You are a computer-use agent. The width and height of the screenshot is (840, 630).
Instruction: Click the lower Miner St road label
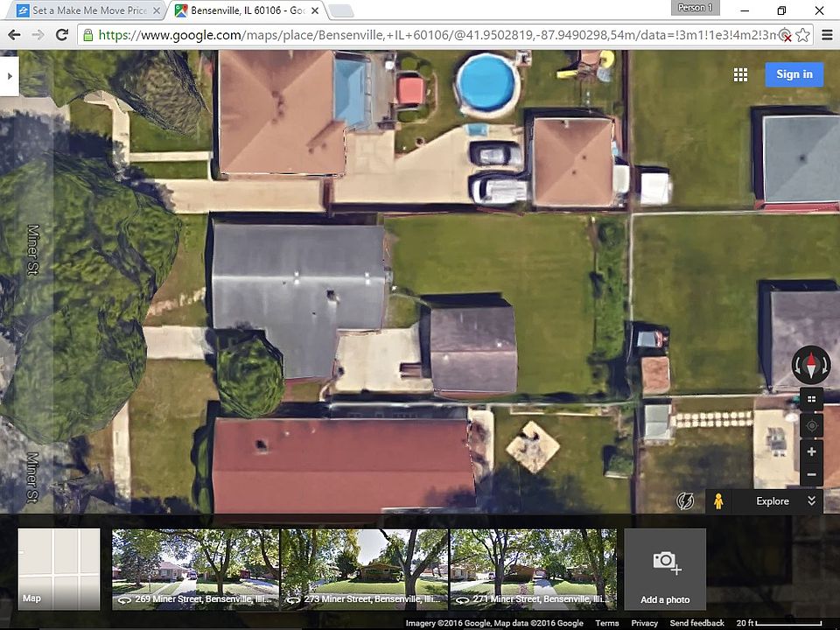point(33,478)
